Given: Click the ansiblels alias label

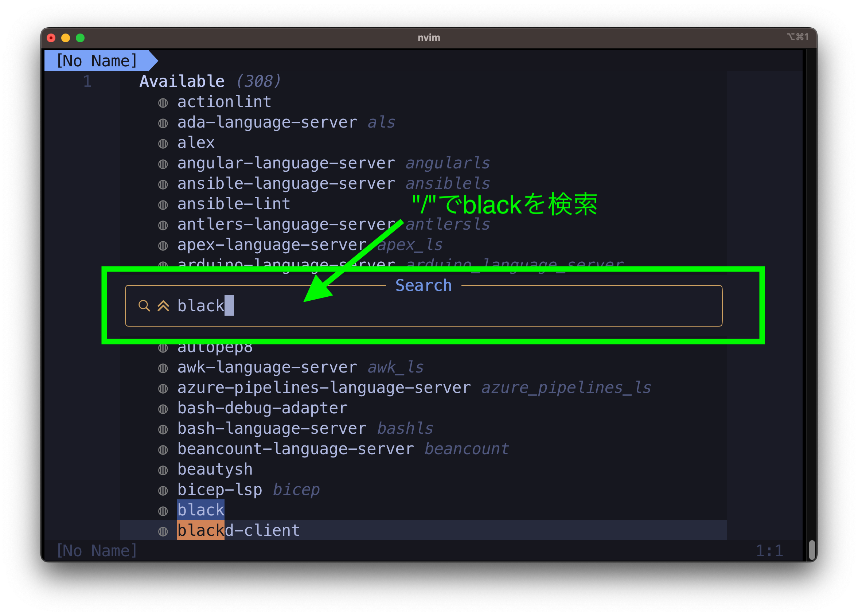Looking at the screenshot, I should pos(448,183).
